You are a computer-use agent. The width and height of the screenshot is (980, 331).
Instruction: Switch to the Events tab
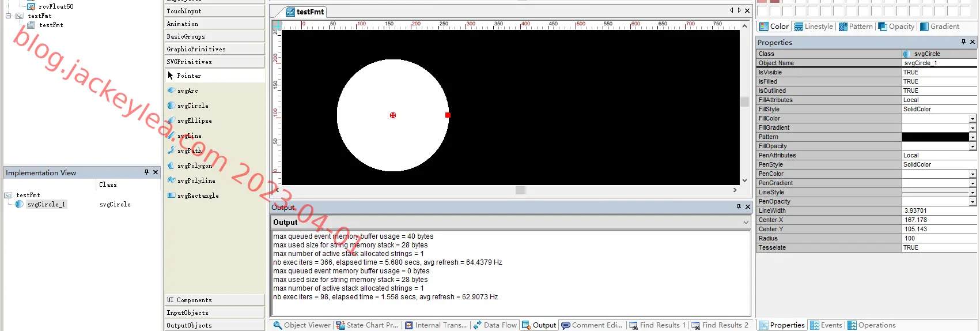(826, 325)
